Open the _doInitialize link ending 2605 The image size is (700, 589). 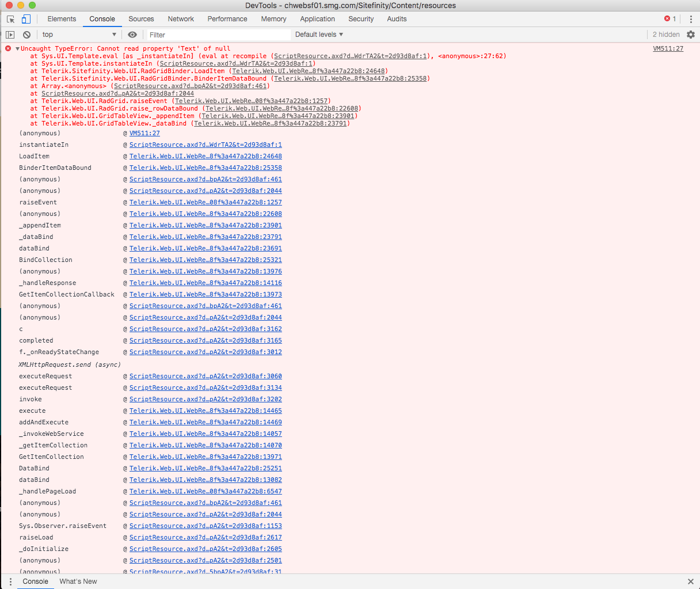[206, 549]
